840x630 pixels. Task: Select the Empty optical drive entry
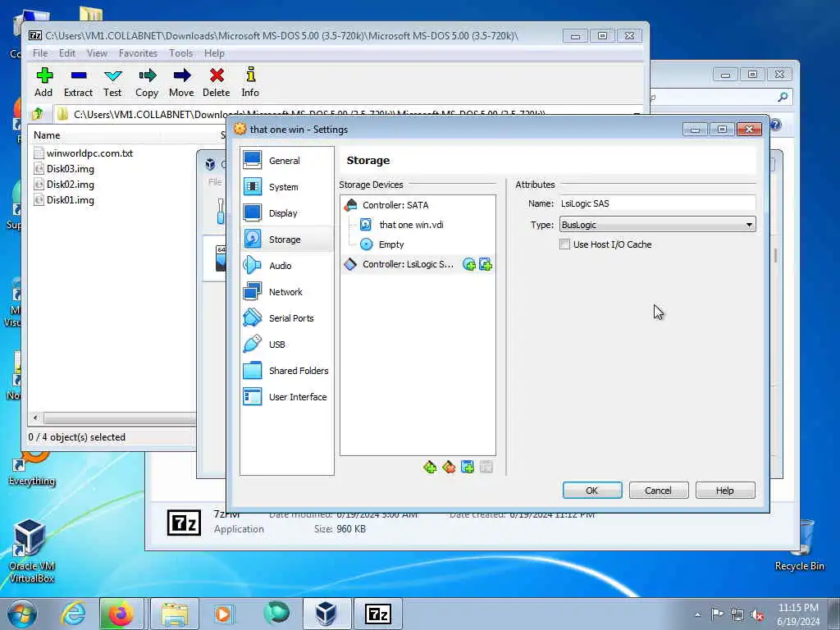tap(418, 244)
